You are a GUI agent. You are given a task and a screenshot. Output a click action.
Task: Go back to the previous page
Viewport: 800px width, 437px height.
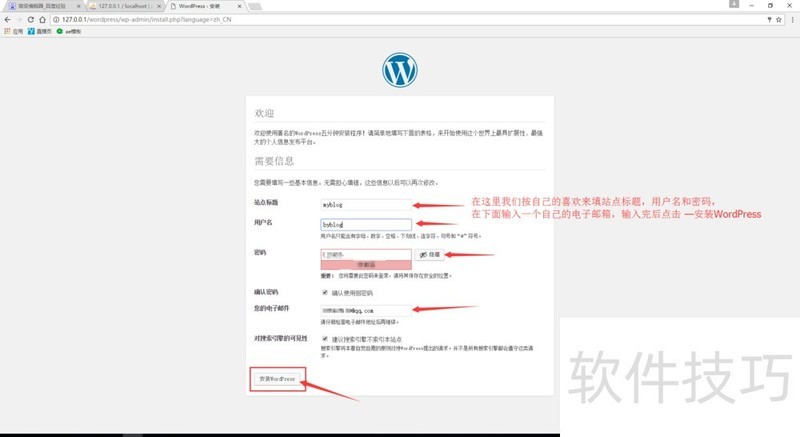7,19
